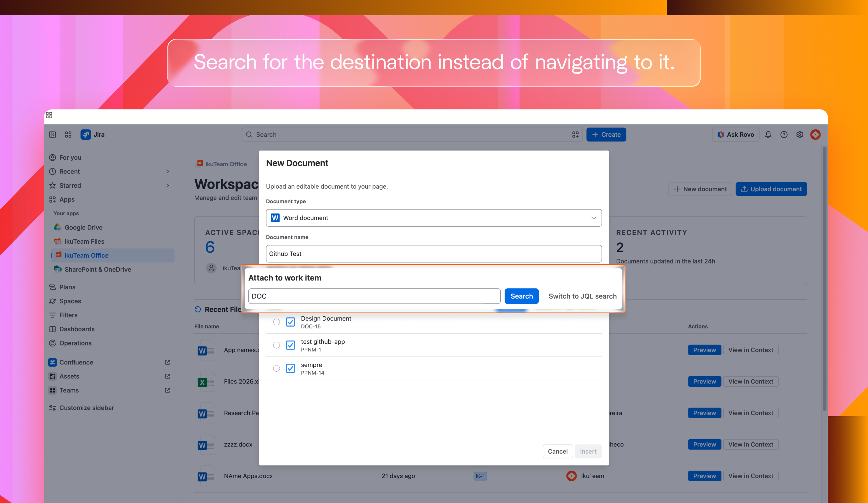Collapse the sidebar with the panel icon

[52, 135]
